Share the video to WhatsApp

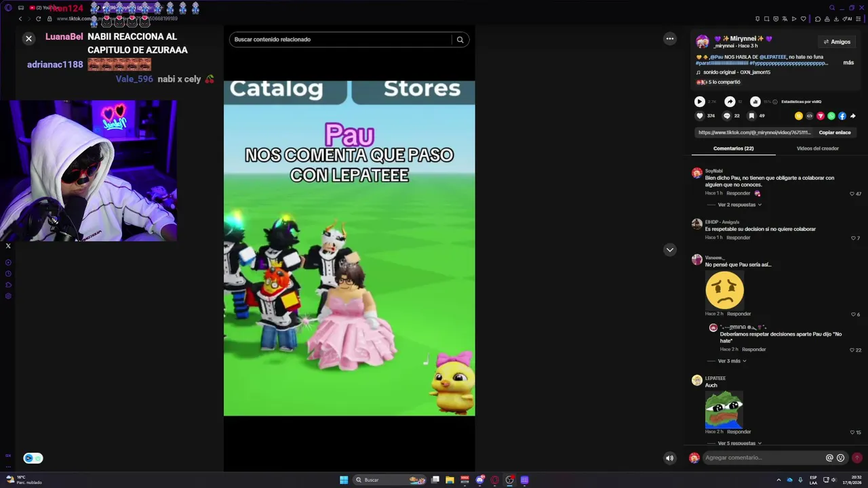point(831,116)
